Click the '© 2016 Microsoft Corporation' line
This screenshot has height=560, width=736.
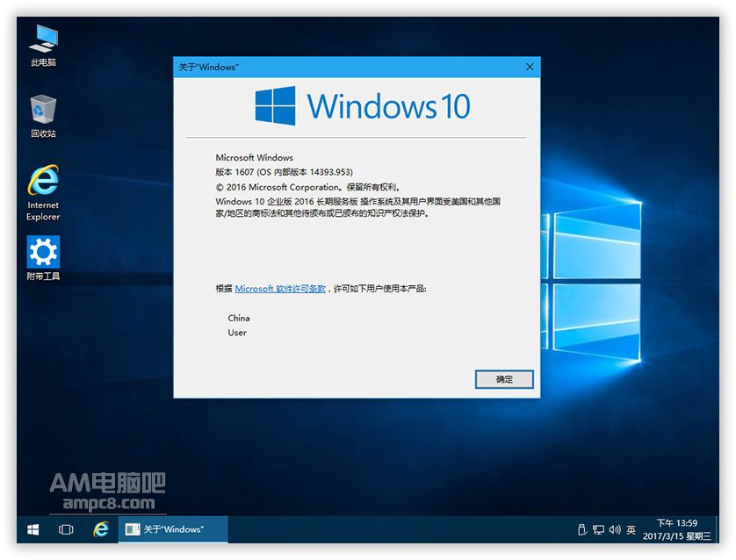point(307,187)
